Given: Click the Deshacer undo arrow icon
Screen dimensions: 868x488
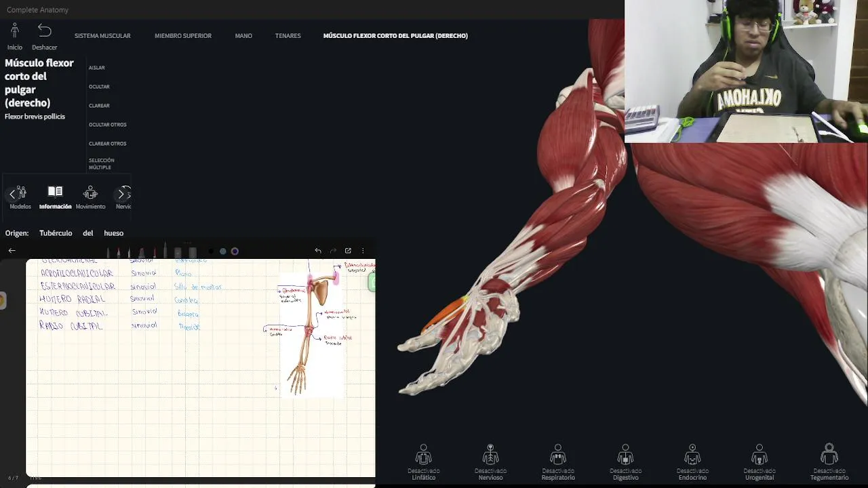Looking at the screenshot, I should tap(44, 30).
